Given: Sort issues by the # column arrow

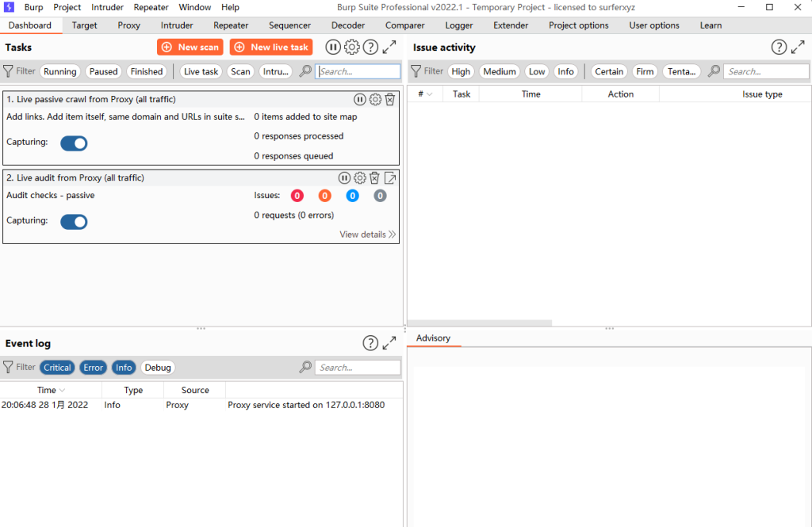Looking at the screenshot, I should click(x=429, y=94).
